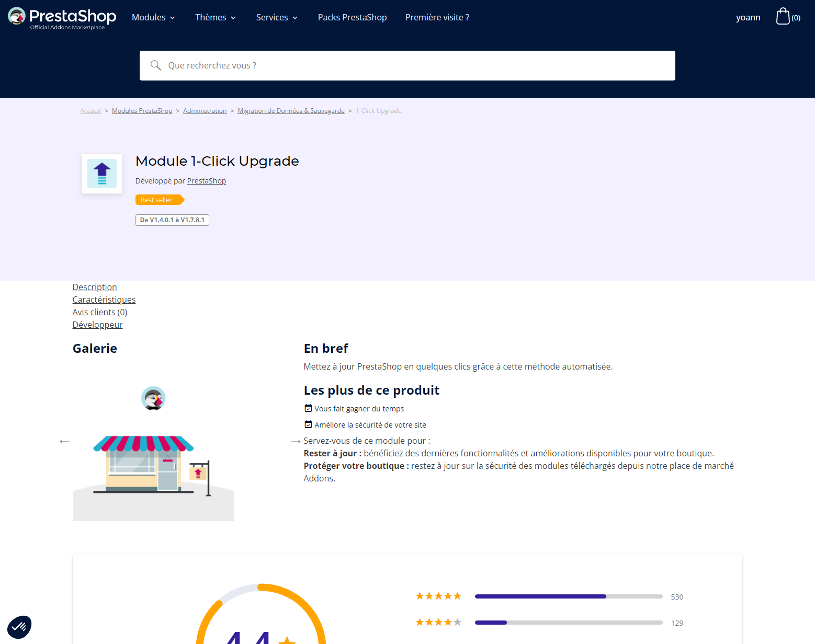Go to Accueil breadcrumb

[x=90, y=111]
